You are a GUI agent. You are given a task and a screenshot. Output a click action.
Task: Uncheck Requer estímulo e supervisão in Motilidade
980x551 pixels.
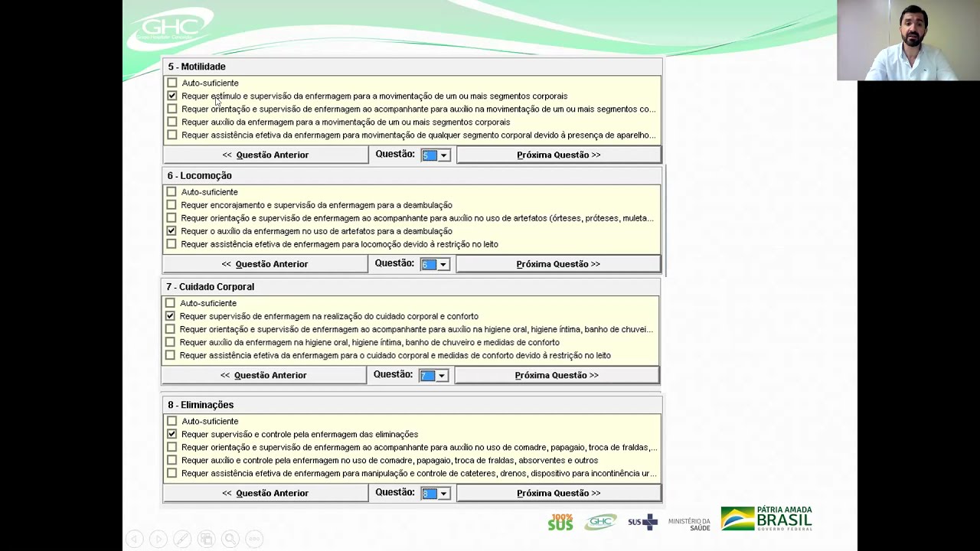pos(172,96)
